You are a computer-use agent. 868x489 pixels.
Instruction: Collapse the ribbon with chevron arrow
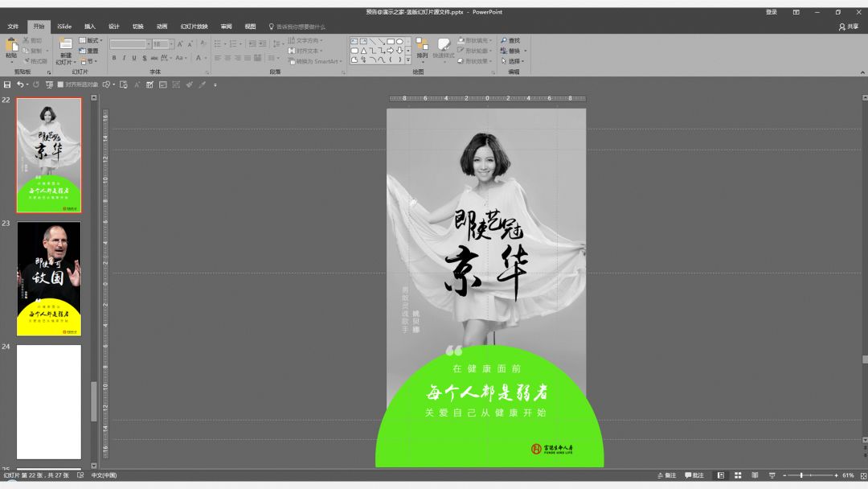point(862,72)
